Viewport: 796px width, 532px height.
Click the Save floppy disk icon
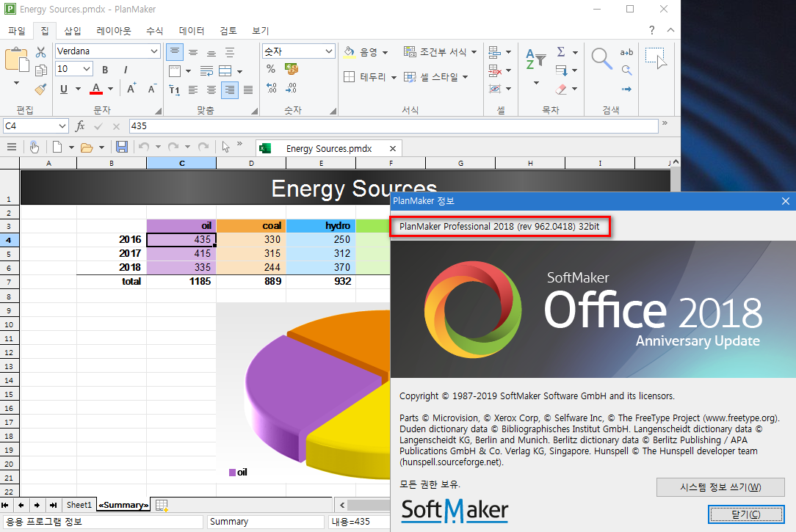click(122, 147)
